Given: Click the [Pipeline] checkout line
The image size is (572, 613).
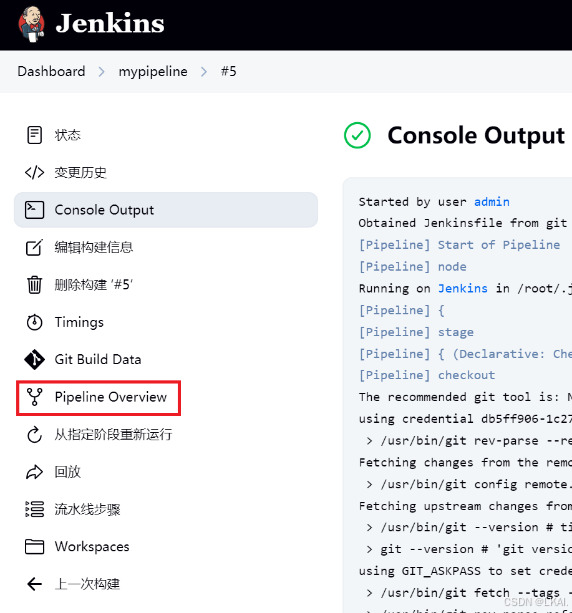Looking at the screenshot, I should coord(427,375).
